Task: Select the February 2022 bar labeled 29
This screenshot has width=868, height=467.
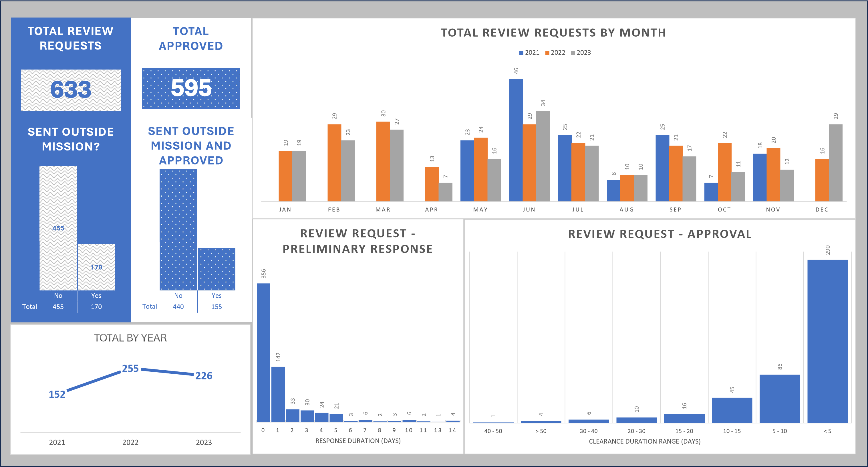Action: point(334,163)
